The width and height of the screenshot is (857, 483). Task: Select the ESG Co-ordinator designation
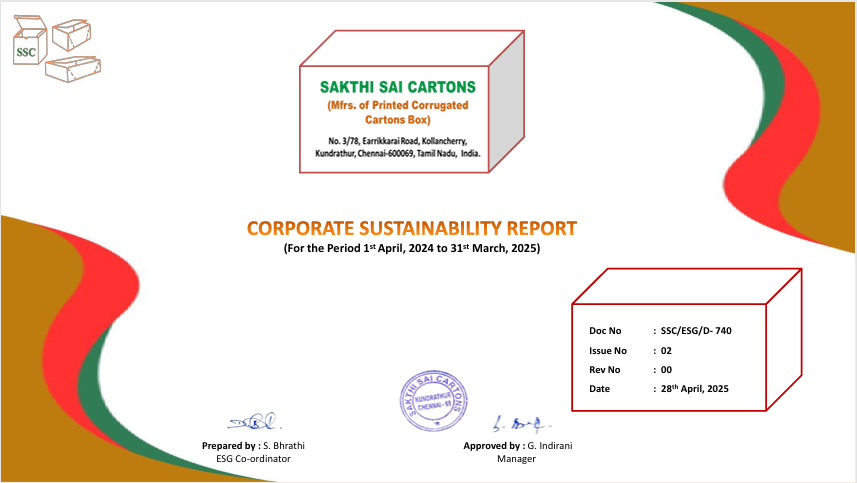point(254,458)
